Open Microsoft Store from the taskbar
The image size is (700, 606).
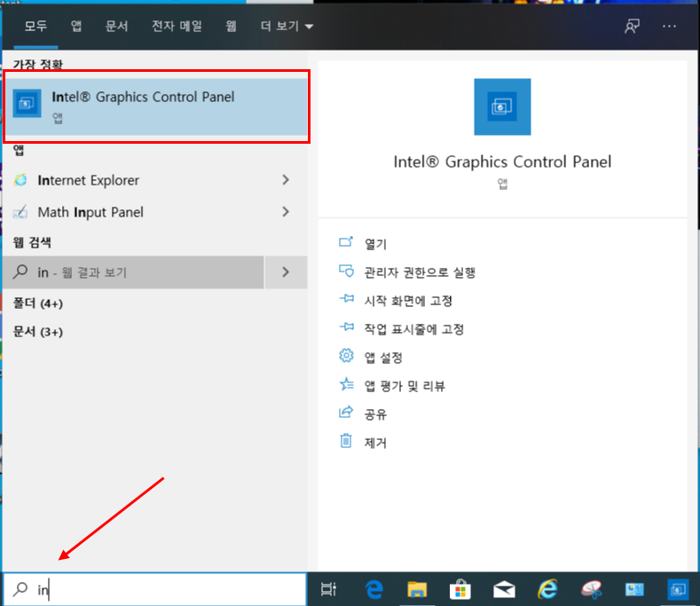[x=460, y=589]
